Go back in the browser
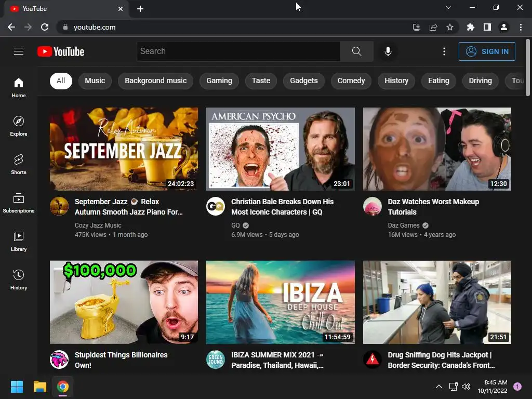 point(11,27)
